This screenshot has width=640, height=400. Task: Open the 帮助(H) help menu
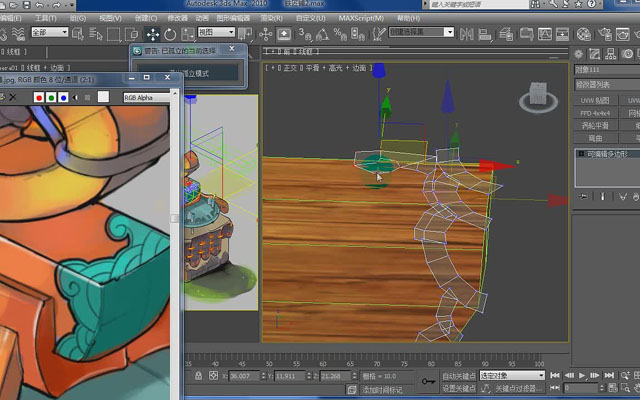click(x=409, y=18)
